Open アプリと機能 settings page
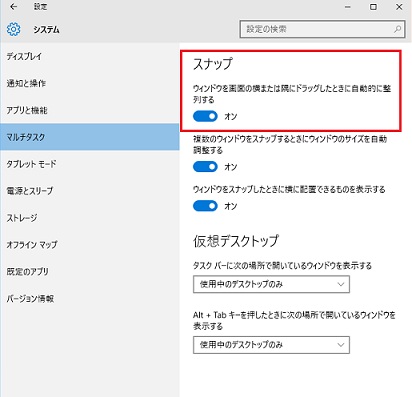This screenshot has width=412, height=397. pos(89,110)
